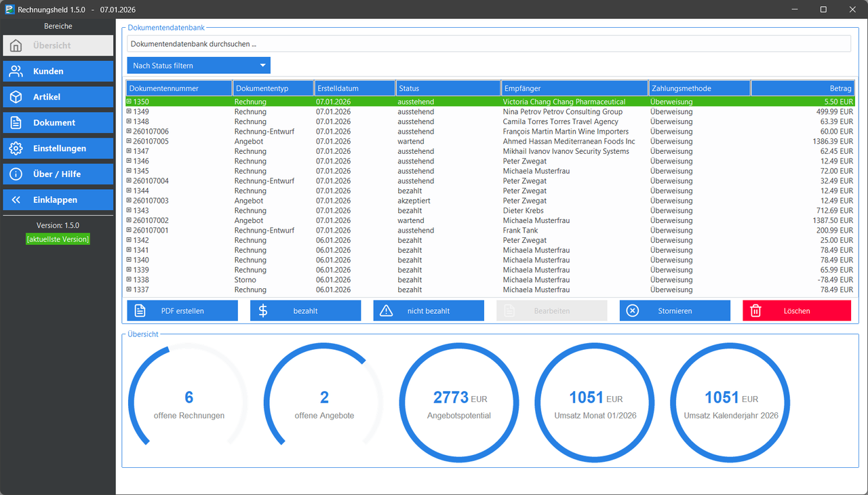Expand document row 1350
868x495 pixels.
point(129,102)
